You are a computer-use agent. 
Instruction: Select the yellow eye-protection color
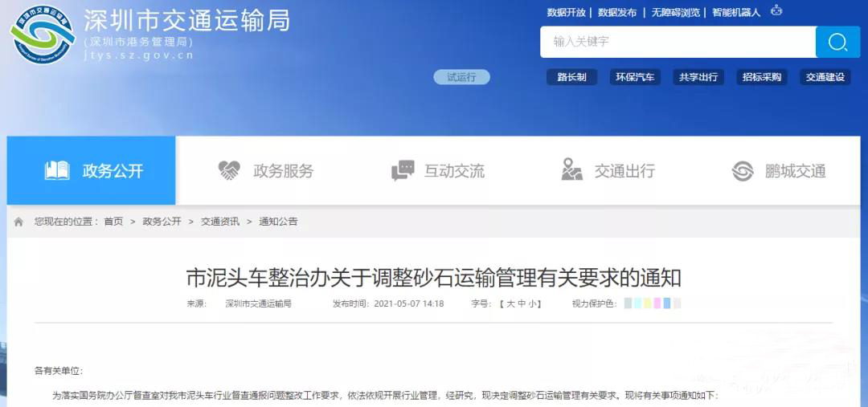click(x=647, y=303)
